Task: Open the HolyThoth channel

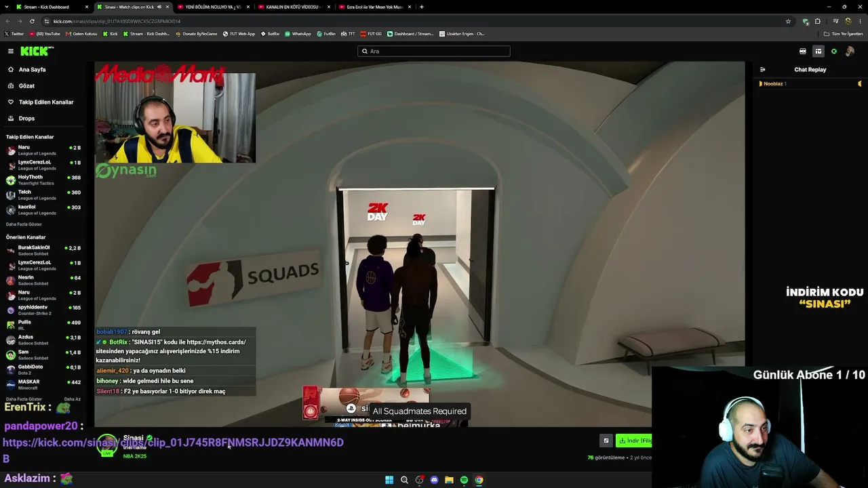Action: [x=43, y=180]
